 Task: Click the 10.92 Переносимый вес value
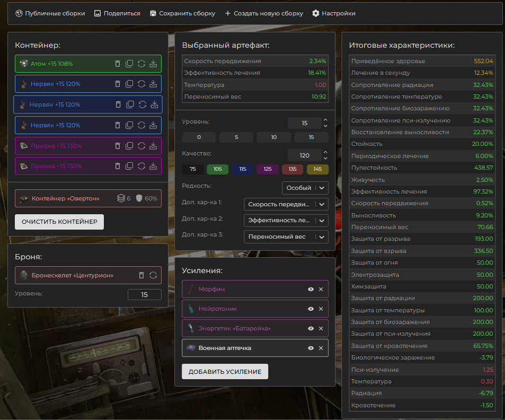(319, 97)
